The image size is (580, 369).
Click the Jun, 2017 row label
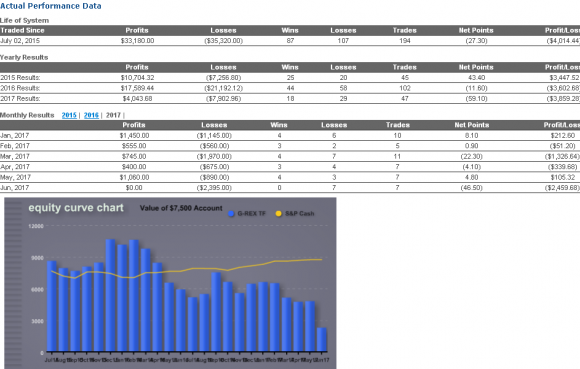click(15, 188)
